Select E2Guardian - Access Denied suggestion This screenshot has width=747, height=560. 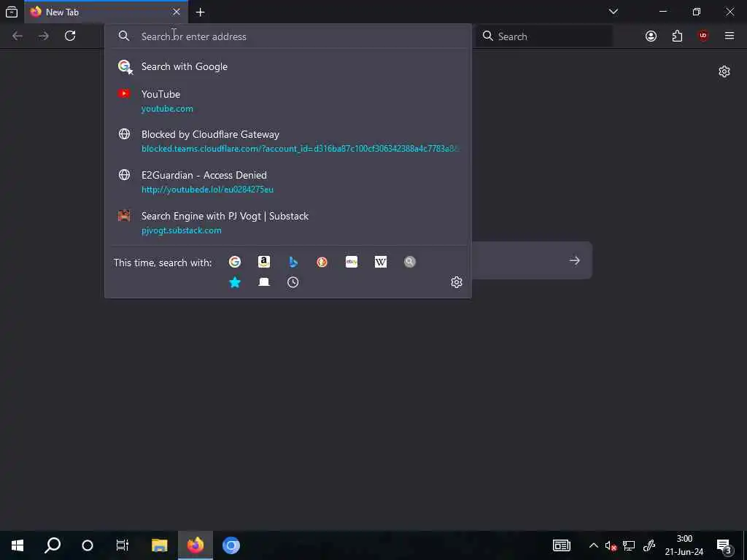point(287,182)
